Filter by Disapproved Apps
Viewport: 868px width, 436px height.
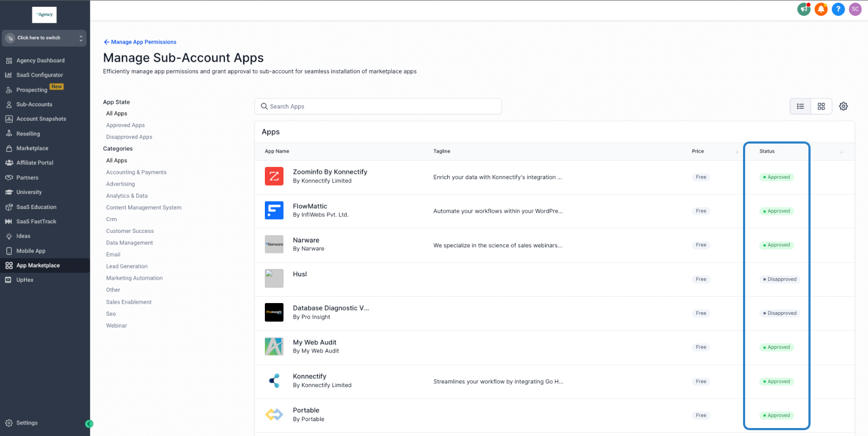(129, 137)
